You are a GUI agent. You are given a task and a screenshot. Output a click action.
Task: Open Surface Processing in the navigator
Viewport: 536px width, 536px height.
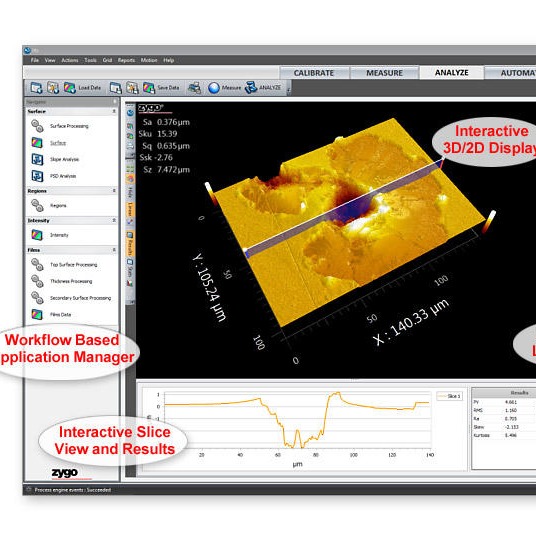(x=69, y=126)
